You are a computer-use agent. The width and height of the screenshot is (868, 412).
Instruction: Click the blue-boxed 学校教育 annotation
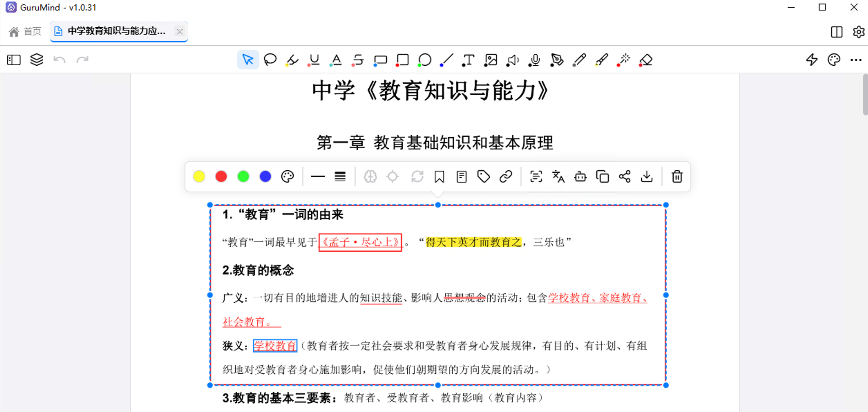point(275,346)
